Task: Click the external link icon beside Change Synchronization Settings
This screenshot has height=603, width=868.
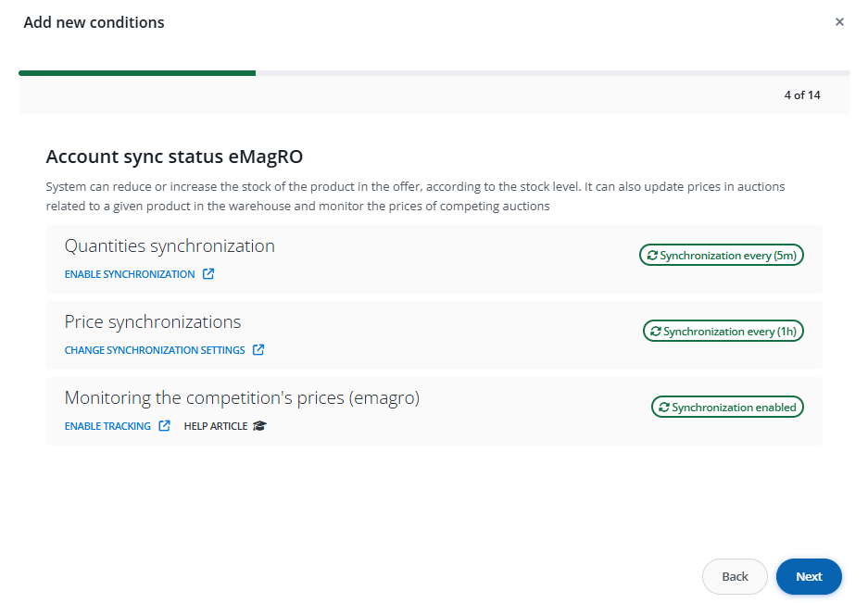Action: [x=258, y=350]
